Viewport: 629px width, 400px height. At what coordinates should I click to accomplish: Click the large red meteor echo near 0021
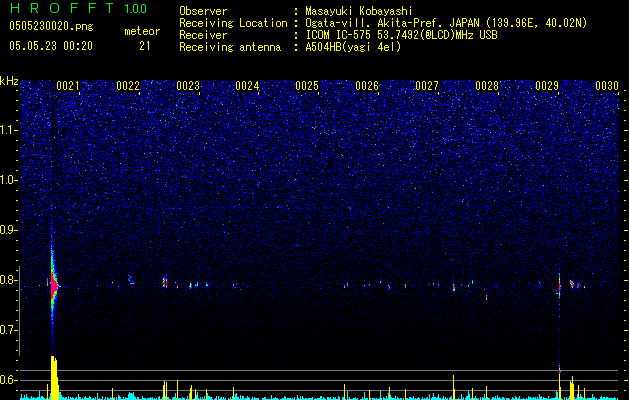click(54, 286)
